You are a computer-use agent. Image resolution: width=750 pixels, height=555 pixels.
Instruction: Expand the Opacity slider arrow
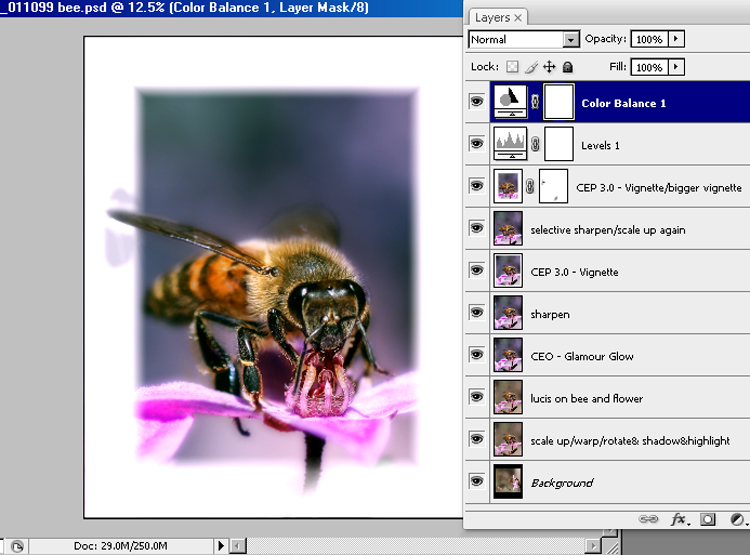coord(677,39)
